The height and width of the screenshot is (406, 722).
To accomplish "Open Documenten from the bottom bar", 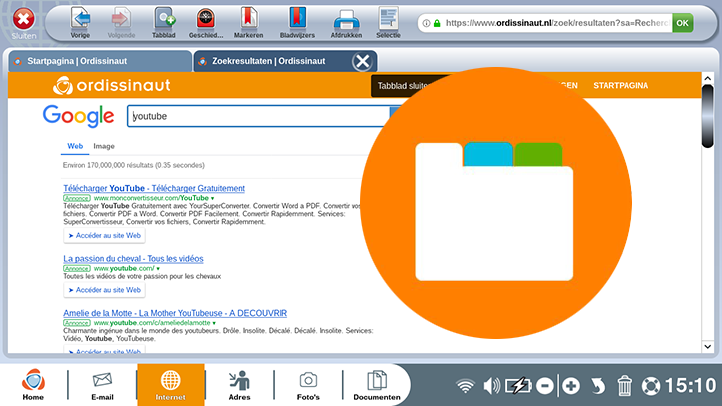I will 377,385.
